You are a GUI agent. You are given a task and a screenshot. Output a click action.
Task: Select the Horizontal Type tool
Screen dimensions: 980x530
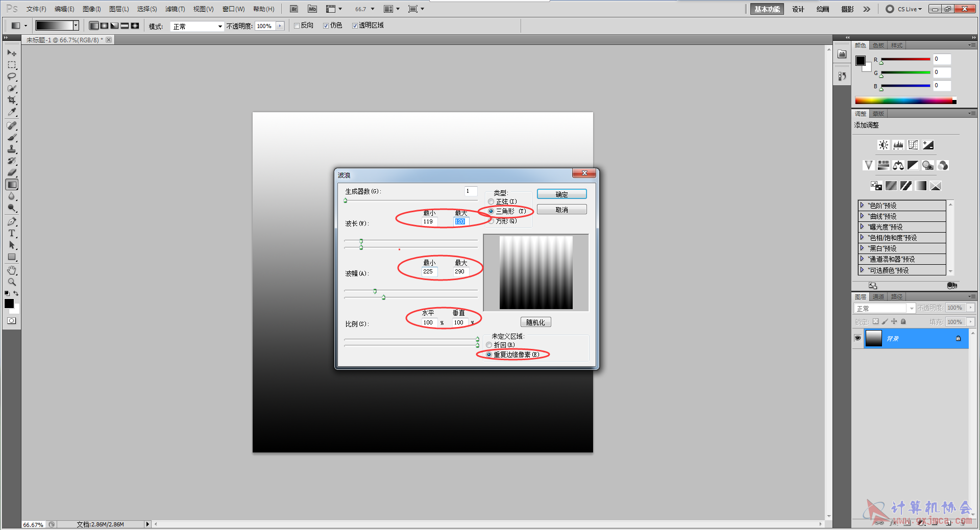[x=11, y=234]
